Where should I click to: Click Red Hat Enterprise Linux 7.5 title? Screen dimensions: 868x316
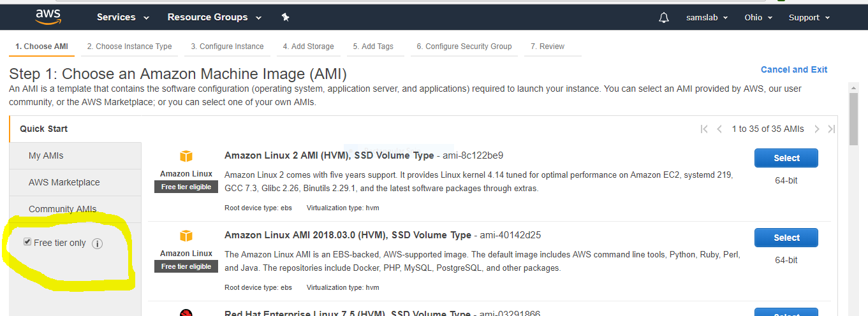[x=348, y=313]
